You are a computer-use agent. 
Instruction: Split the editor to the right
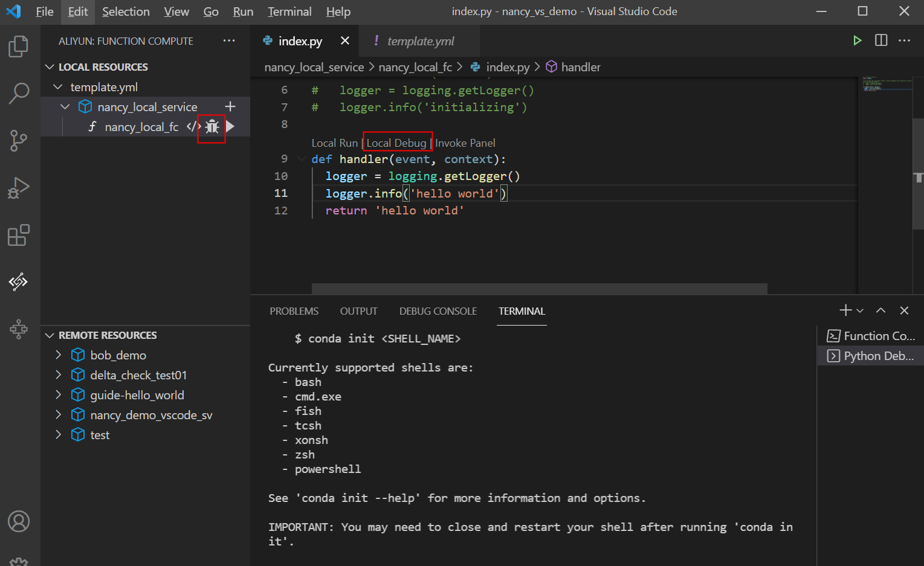881,40
